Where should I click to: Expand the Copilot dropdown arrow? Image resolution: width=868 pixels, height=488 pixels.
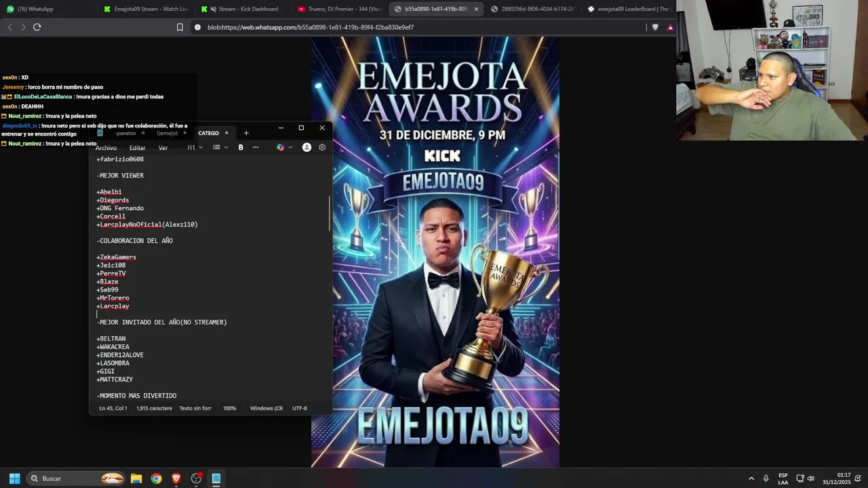[290, 147]
